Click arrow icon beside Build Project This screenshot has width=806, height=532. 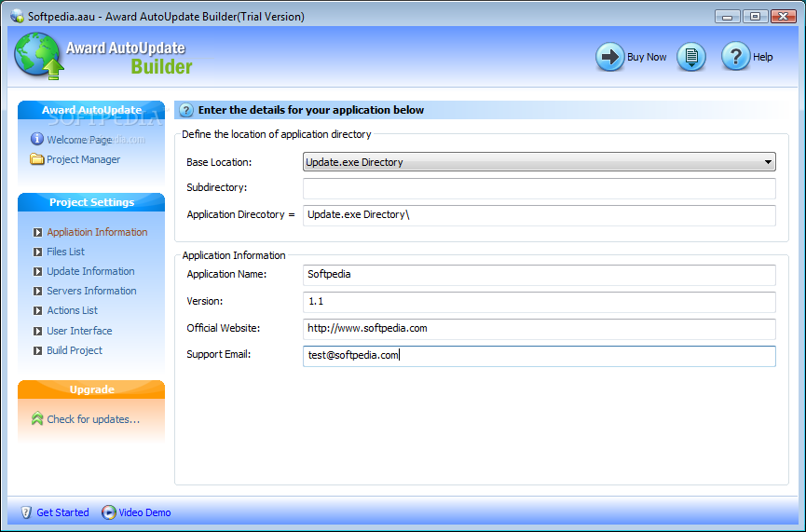(37, 350)
